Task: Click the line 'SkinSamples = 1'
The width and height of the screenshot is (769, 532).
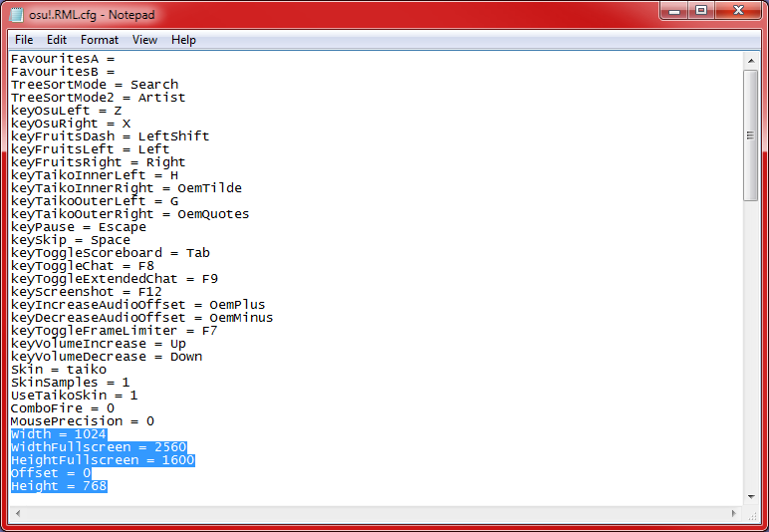Action: click(71, 383)
